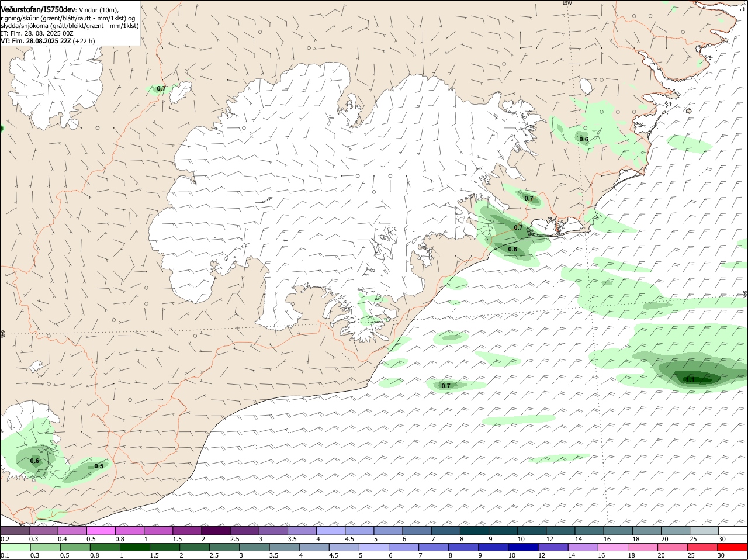Click the 0.1 tick label on the rain scale
The width and height of the screenshot is (748, 560).
pyautogui.click(x=5, y=555)
